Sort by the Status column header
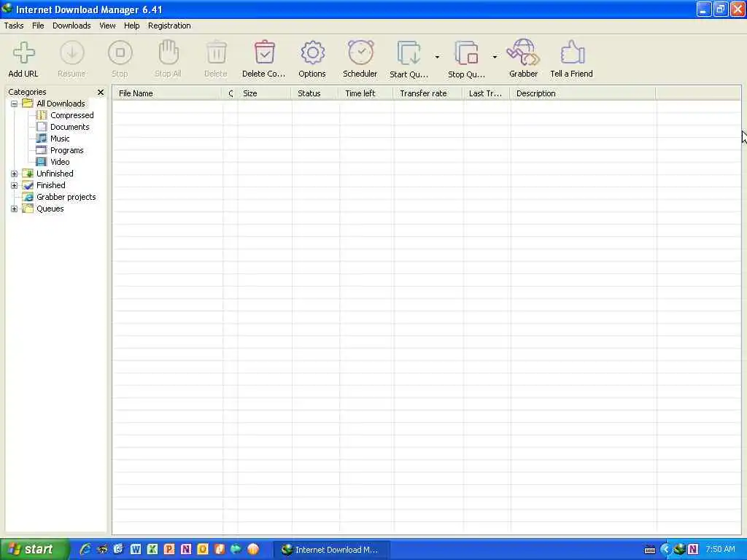Screen dimensions: 747x560 315,93
